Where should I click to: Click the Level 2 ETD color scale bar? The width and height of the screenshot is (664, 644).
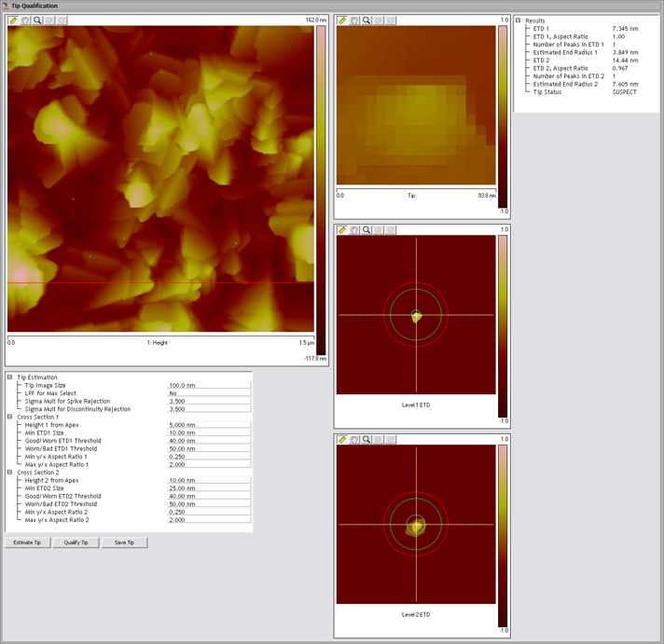pos(503,536)
